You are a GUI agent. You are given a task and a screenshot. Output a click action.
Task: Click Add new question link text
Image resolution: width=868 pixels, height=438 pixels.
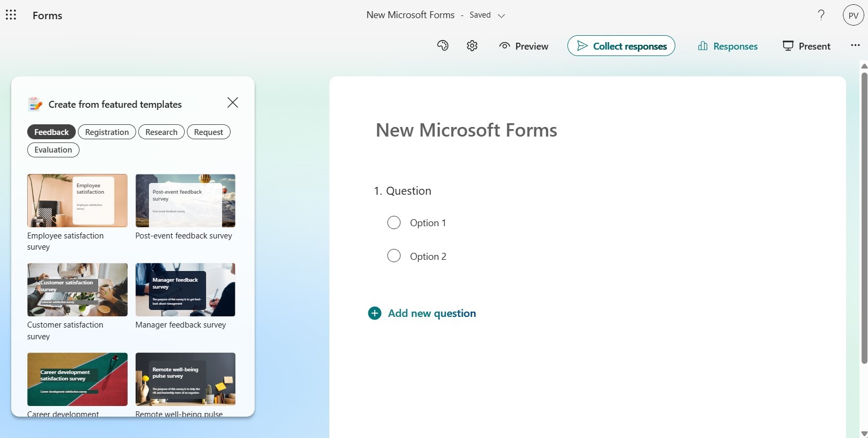432,313
